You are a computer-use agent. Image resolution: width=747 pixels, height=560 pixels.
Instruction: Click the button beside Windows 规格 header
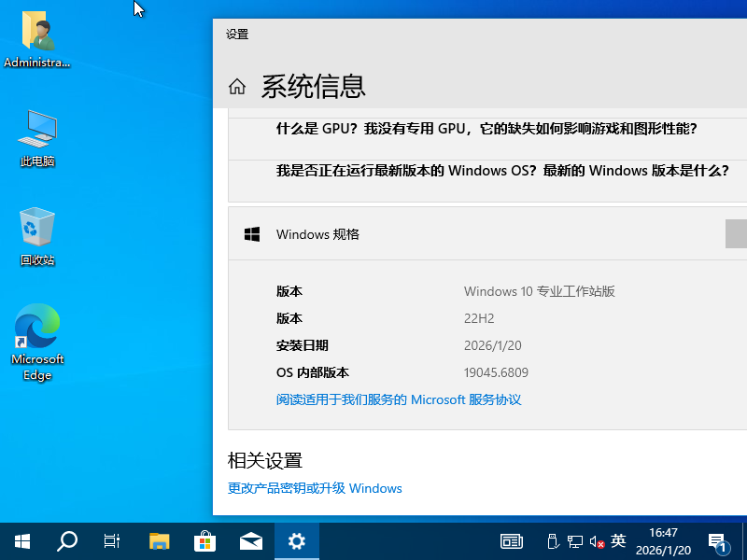[x=736, y=234]
